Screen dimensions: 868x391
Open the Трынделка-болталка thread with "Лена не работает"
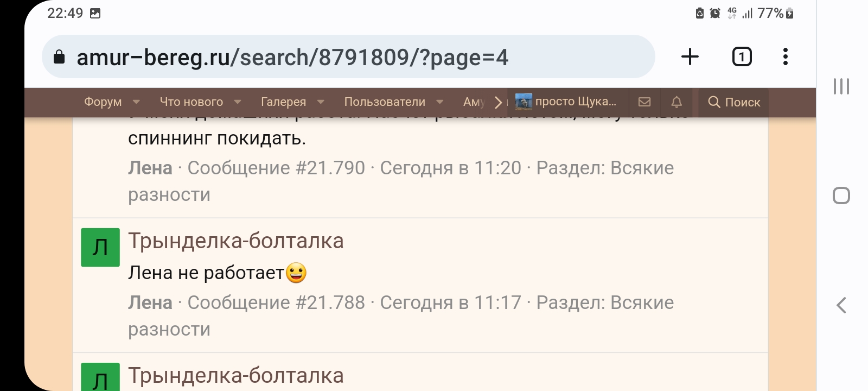236,241
